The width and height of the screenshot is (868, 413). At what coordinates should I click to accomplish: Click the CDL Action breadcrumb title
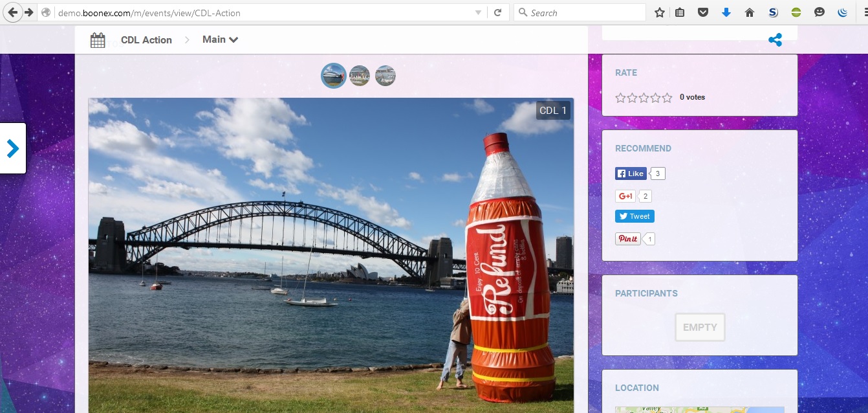pos(146,40)
